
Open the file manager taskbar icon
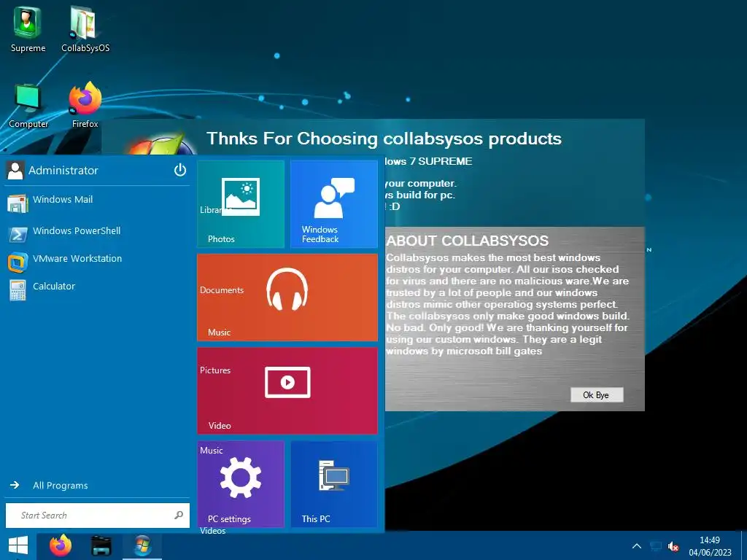click(101, 546)
